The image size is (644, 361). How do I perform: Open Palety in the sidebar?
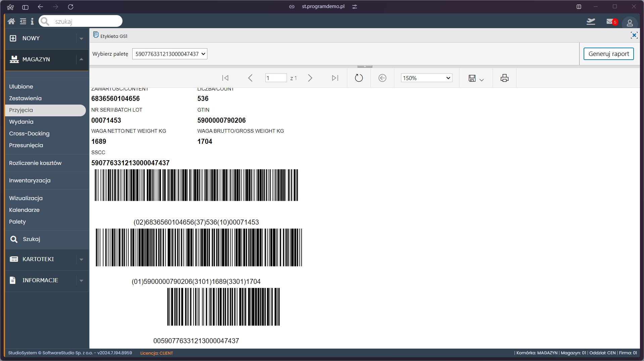(17, 222)
